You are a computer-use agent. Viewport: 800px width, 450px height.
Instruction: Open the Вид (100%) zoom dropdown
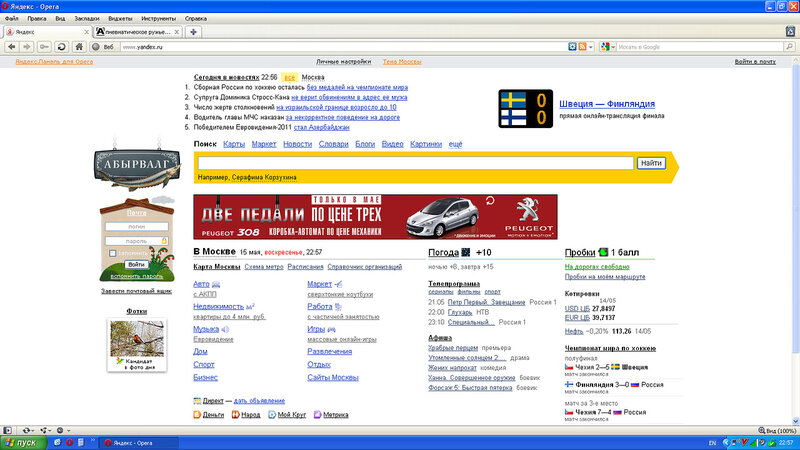coord(777,431)
